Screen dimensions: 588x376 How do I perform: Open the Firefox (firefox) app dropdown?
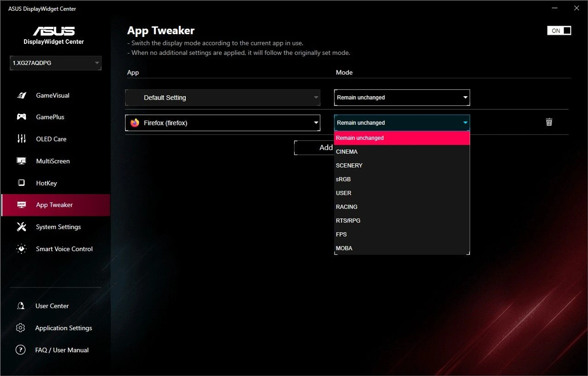(x=223, y=123)
